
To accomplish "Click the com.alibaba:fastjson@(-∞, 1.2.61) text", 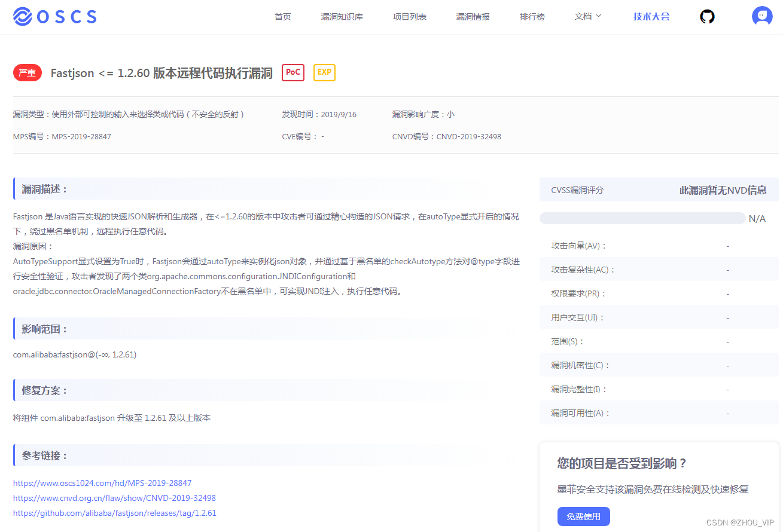I will coord(75,354).
